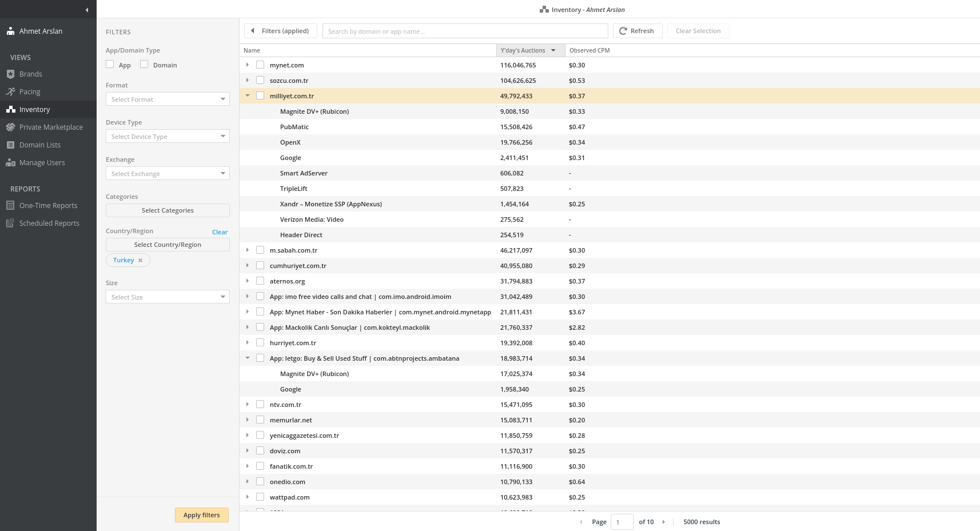Viewport: 980px width, 531px height.
Task: Select the mynet.com row checkbox
Action: pos(260,65)
